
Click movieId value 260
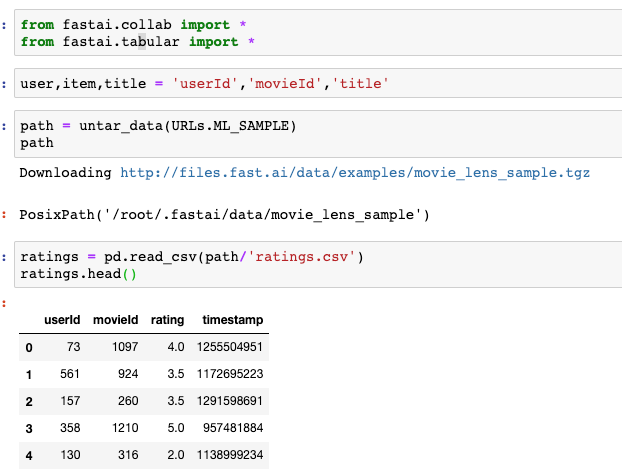pos(128,401)
